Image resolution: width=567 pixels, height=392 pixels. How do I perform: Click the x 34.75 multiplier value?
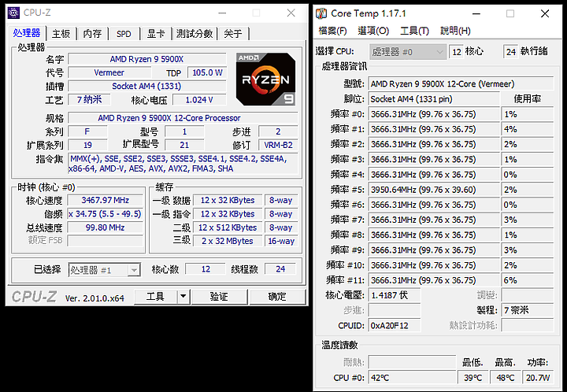(x=106, y=214)
